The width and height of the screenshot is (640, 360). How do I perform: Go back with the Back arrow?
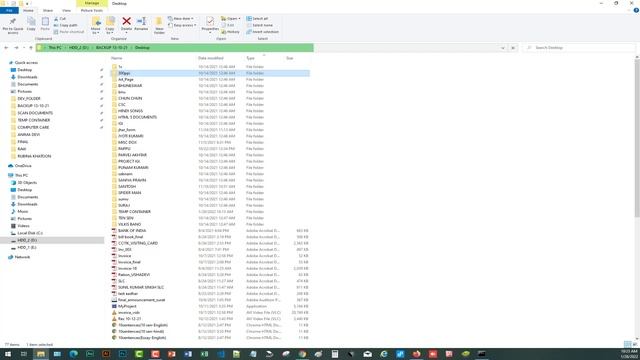(x=6, y=48)
